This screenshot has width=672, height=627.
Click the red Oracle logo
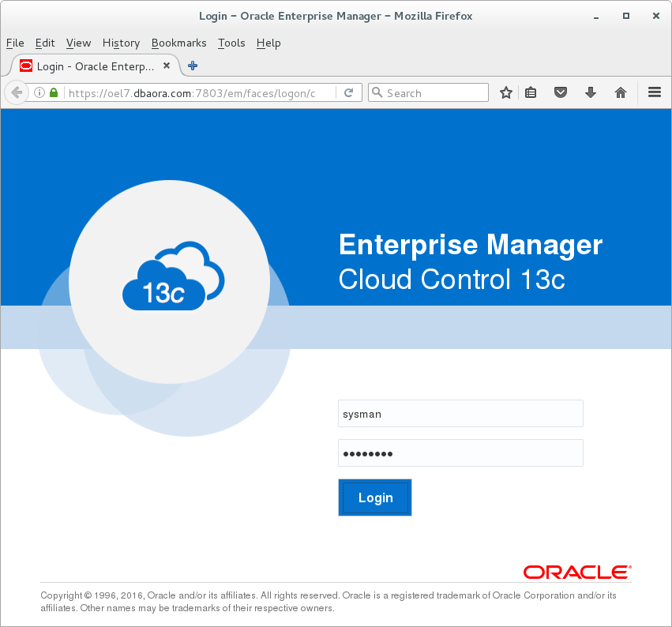tap(577, 573)
